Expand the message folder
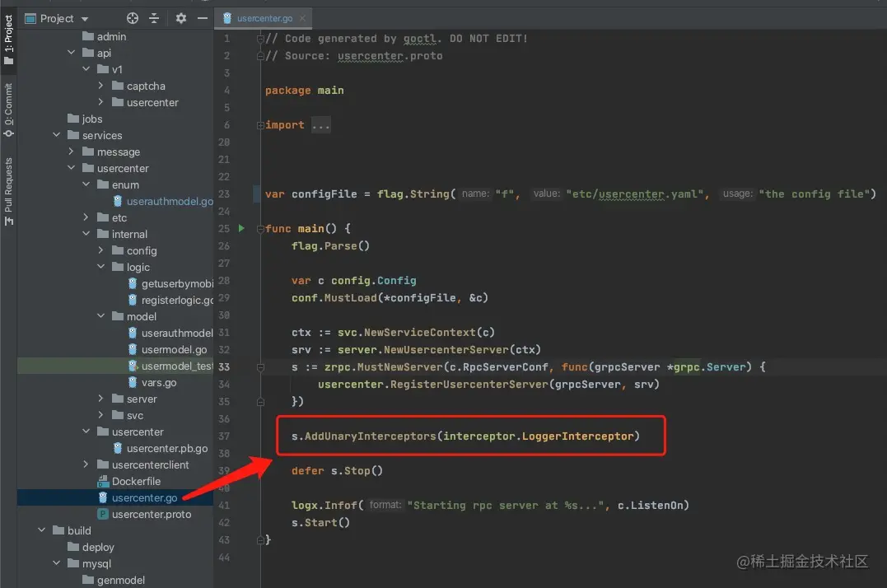887x588 pixels. pos(72,152)
